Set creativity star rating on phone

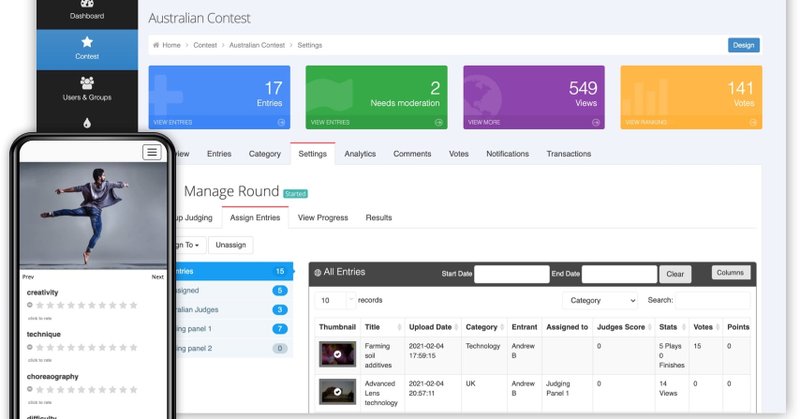[x=86, y=305]
